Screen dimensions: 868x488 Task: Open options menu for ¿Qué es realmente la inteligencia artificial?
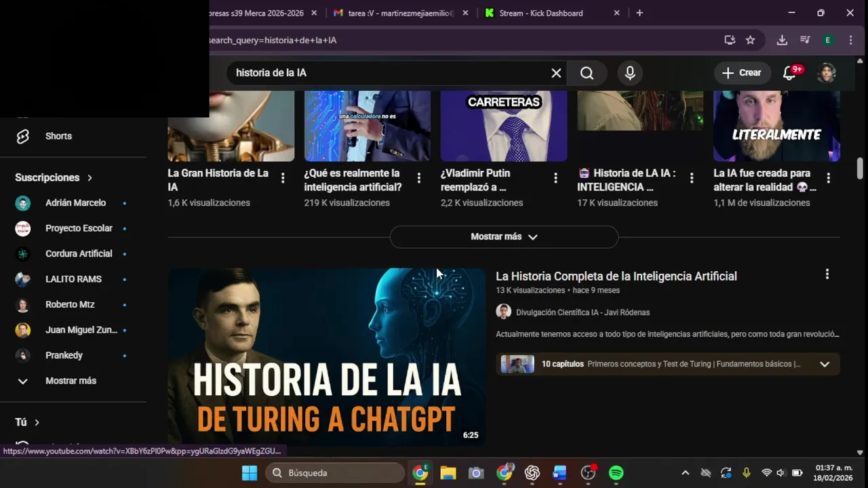[419, 178]
